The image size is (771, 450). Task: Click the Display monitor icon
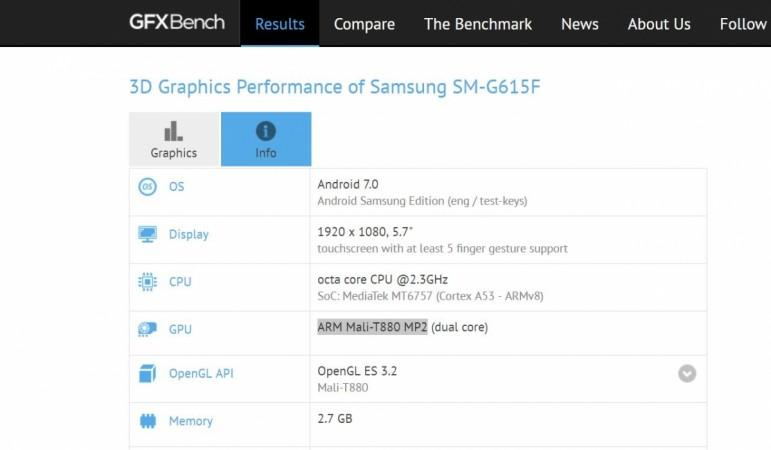point(147,234)
